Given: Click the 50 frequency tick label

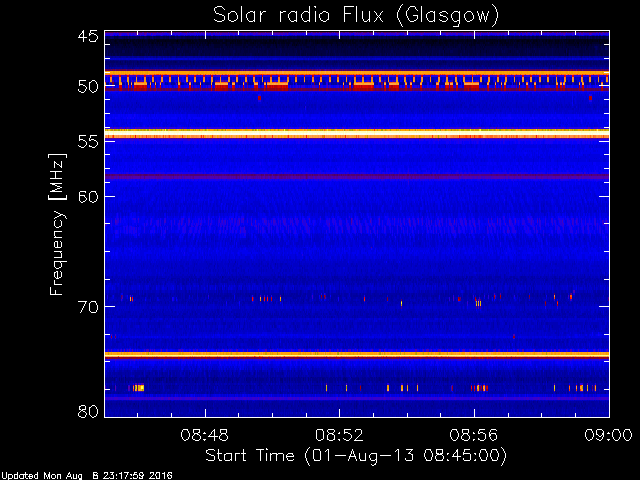Looking at the screenshot, I should point(88,87).
